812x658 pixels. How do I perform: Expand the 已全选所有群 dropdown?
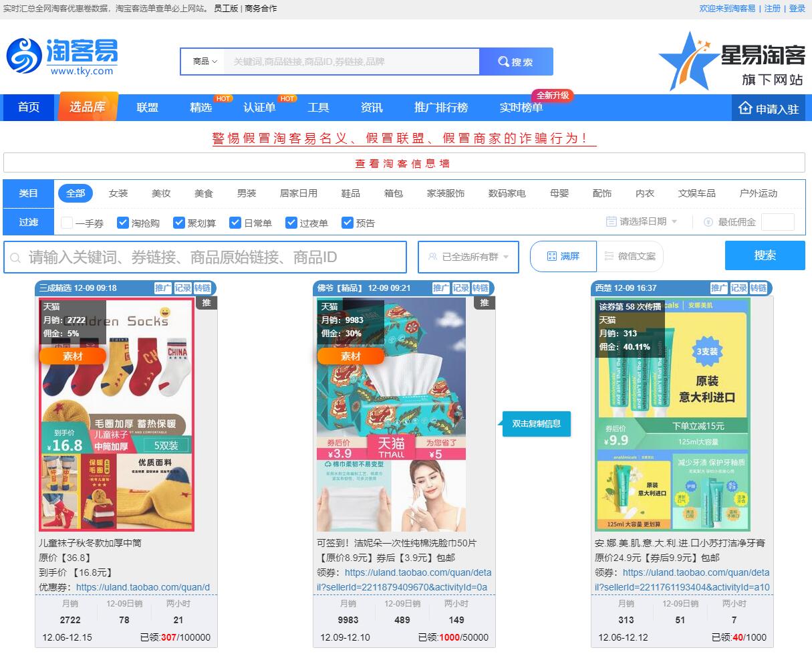[x=468, y=257]
